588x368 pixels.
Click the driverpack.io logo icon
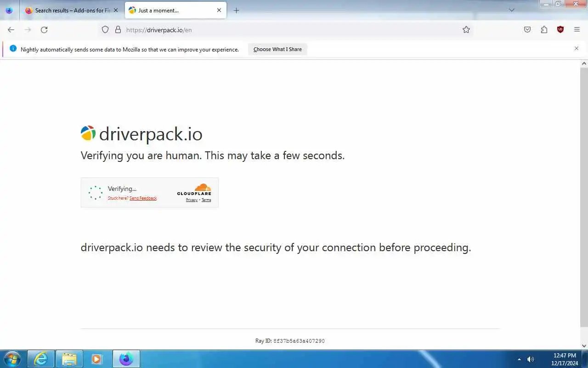(x=88, y=133)
